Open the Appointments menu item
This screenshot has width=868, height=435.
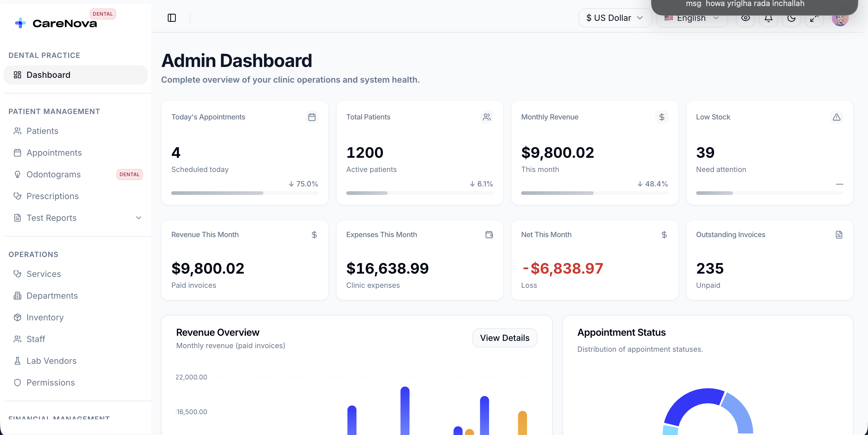(x=54, y=152)
